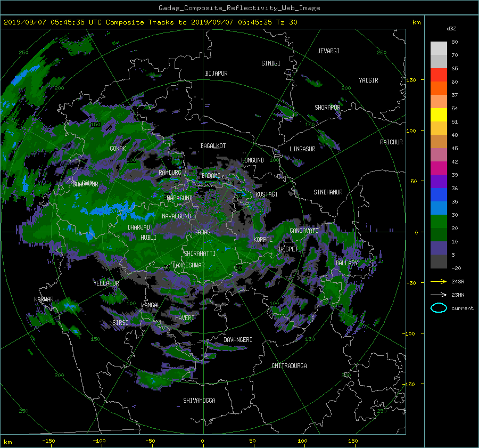Click the BADAMI city label
Screen dimensions: 479x448
point(211,176)
